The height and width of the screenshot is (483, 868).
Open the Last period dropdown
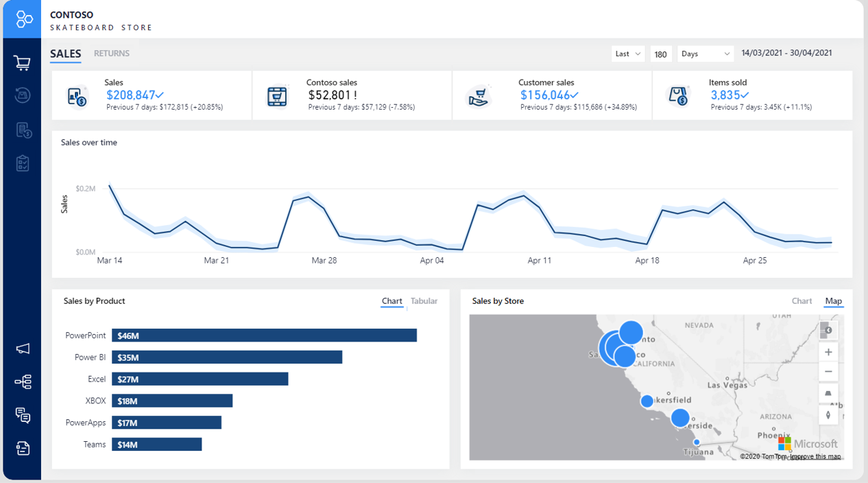pos(628,54)
